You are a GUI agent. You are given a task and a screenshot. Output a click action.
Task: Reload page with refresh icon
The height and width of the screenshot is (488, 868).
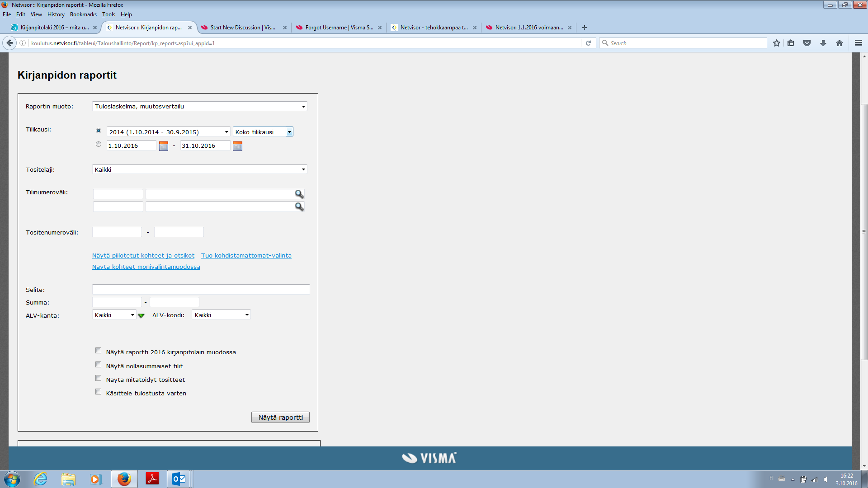[588, 43]
